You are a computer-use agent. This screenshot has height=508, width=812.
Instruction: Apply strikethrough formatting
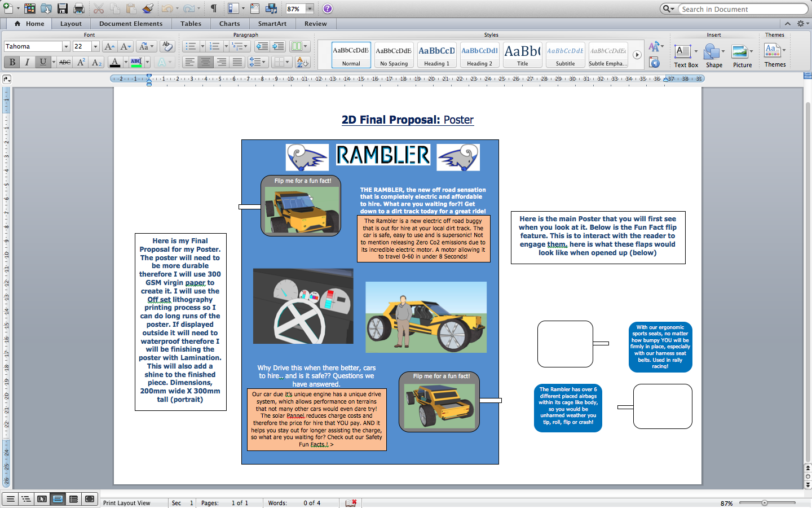(x=65, y=62)
